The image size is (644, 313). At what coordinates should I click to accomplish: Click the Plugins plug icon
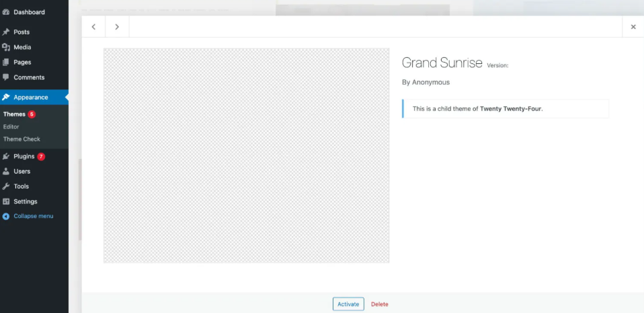(6, 156)
